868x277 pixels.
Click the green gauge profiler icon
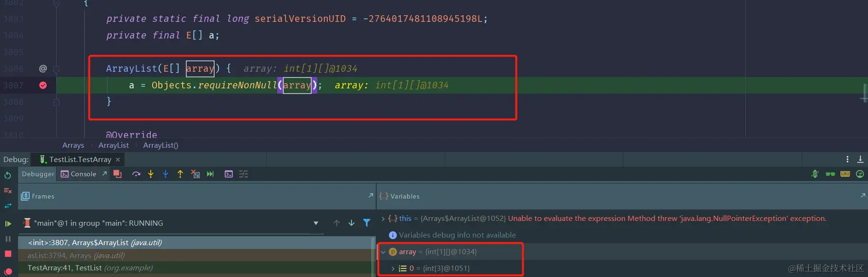click(860, 174)
